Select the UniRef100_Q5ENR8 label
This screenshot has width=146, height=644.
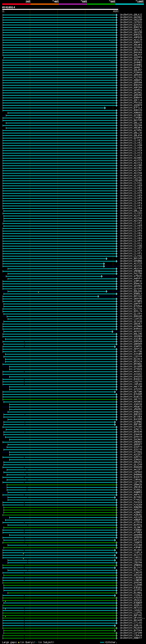click(x=131, y=271)
